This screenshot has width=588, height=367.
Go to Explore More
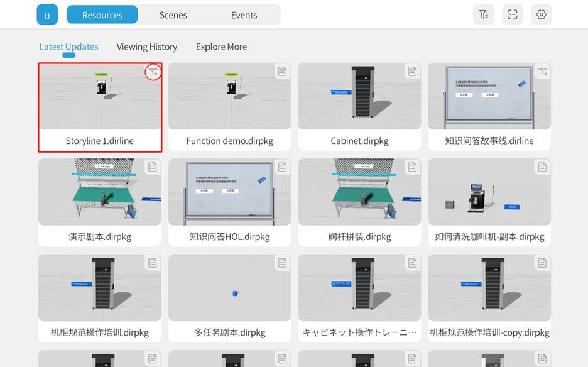(x=221, y=47)
